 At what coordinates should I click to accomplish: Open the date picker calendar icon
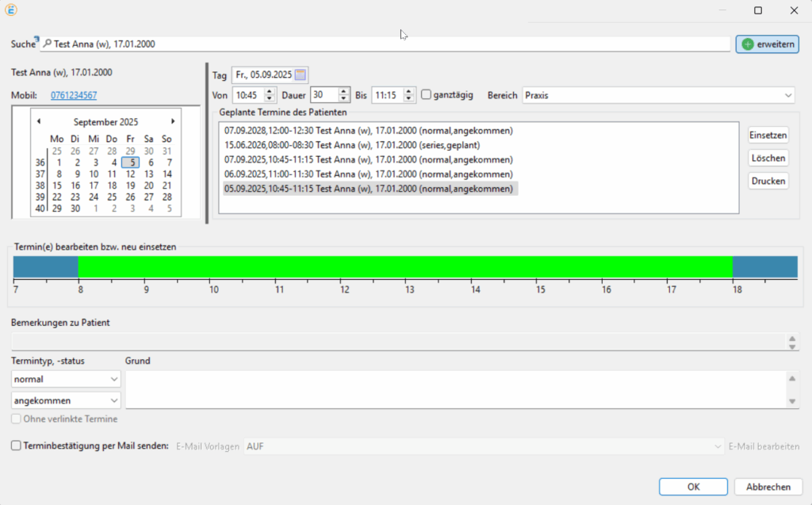click(301, 75)
